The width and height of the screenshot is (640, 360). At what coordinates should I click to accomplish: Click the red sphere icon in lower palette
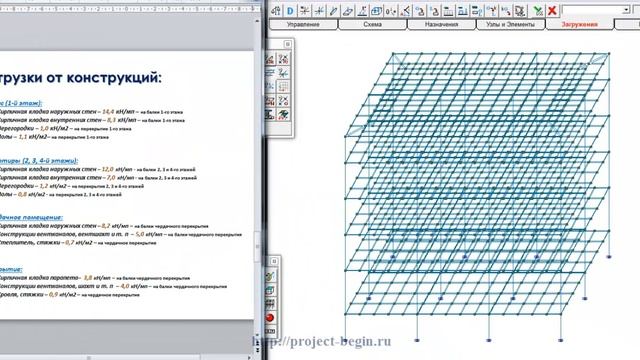tap(270, 318)
